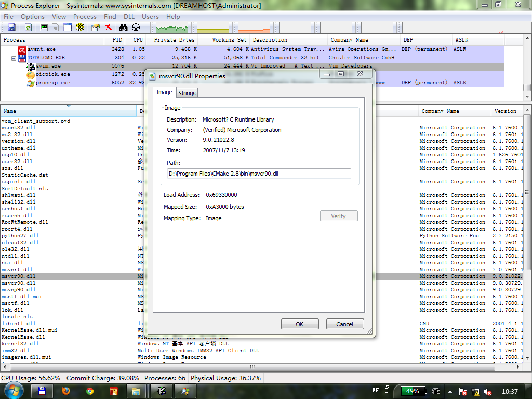Click the muted volume tray icon
Viewport: 532px width, 399px height.
pyautogui.click(x=488, y=392)
